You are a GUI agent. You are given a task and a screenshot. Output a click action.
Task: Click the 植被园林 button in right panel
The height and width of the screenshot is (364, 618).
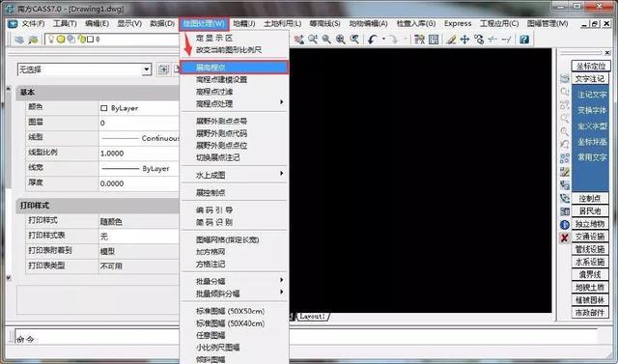tap(590, 300)
